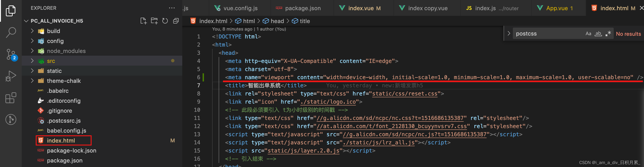Toggle Match Case in find widget
The image size is (644, 167).
588,33
